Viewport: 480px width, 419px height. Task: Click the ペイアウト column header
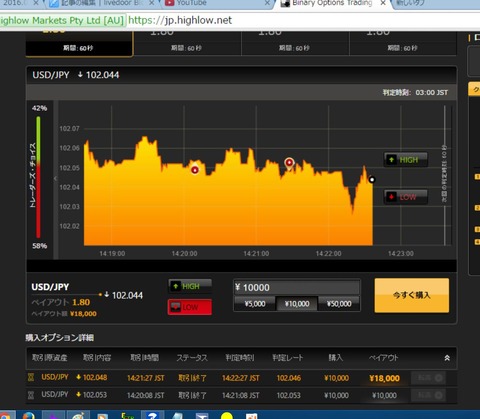(x=384, y=358)
